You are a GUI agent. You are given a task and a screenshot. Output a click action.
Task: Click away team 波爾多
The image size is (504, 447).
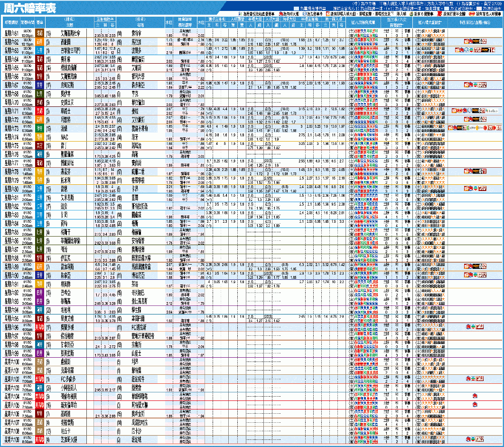(x=136, y=50)
